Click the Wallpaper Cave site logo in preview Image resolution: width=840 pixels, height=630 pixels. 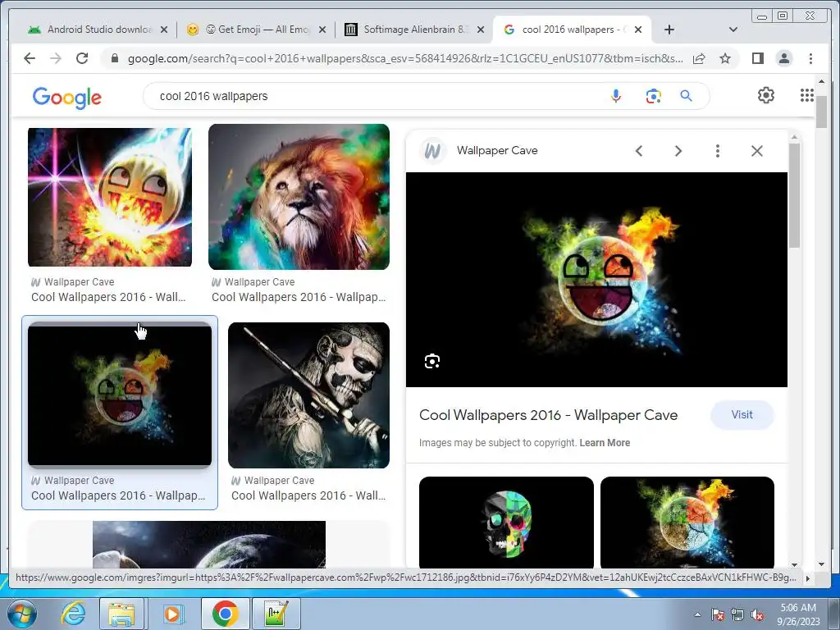(432, 151)
